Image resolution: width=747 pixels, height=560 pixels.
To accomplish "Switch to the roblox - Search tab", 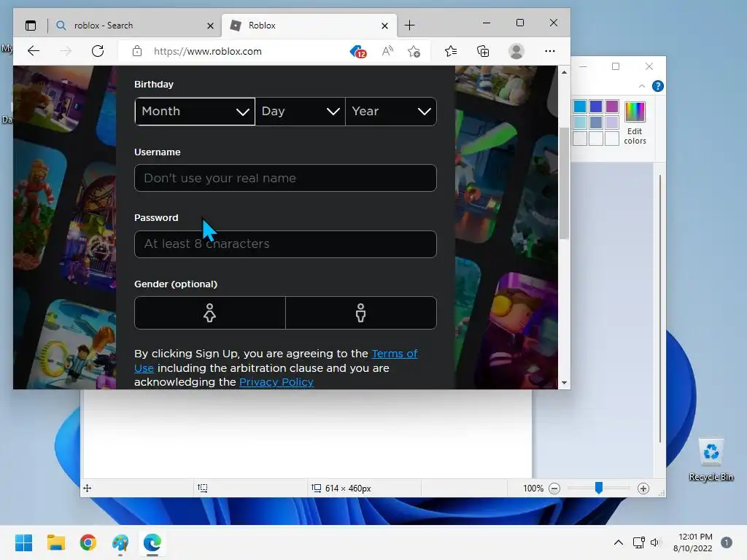I will [135, 26].
